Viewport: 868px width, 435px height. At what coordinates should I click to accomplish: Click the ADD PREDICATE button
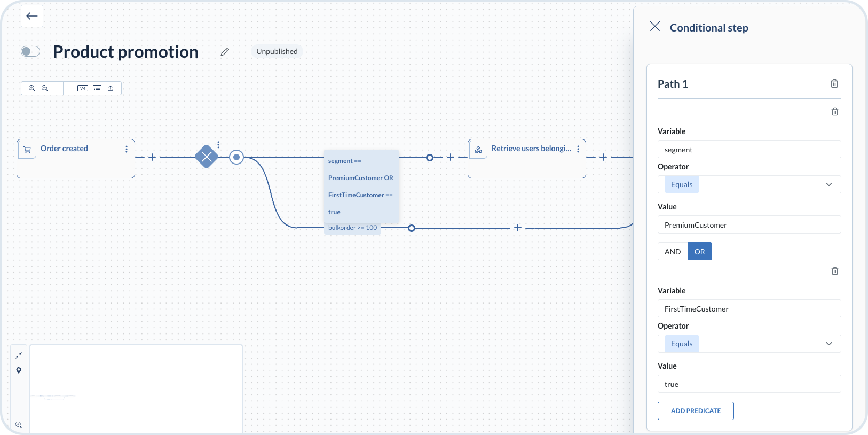[x=696, y=411]
